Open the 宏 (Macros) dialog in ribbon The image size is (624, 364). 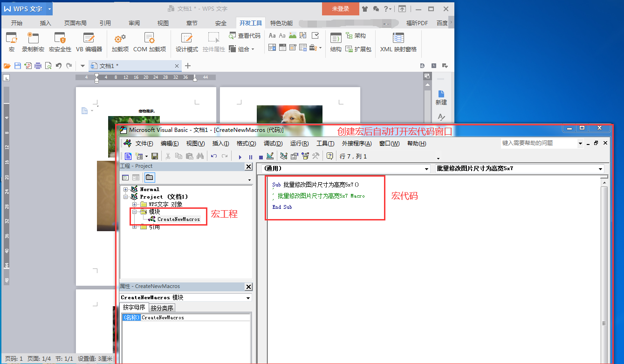point(12,42)
